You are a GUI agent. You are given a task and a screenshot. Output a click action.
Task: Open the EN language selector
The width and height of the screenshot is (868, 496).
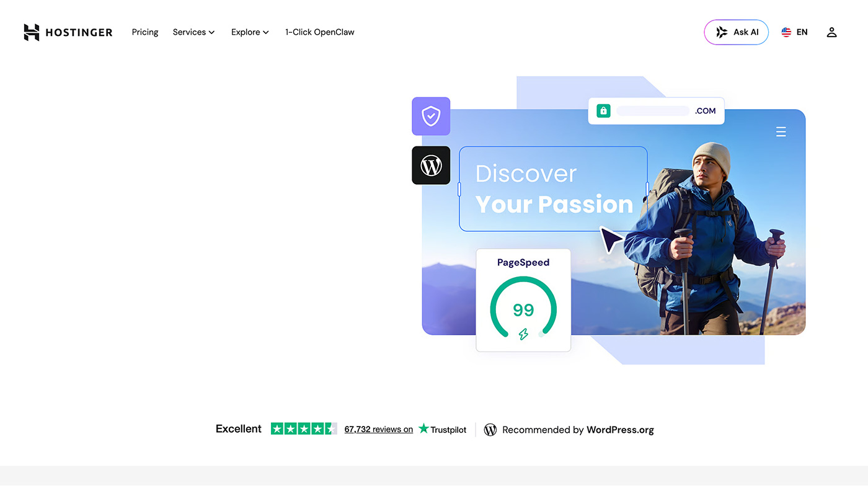(x=794, y=32)
